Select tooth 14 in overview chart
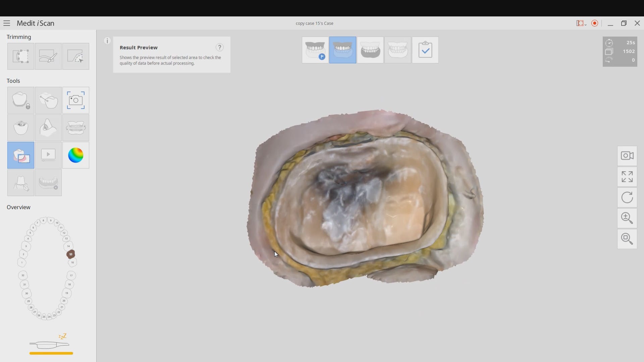 point(68,246)
